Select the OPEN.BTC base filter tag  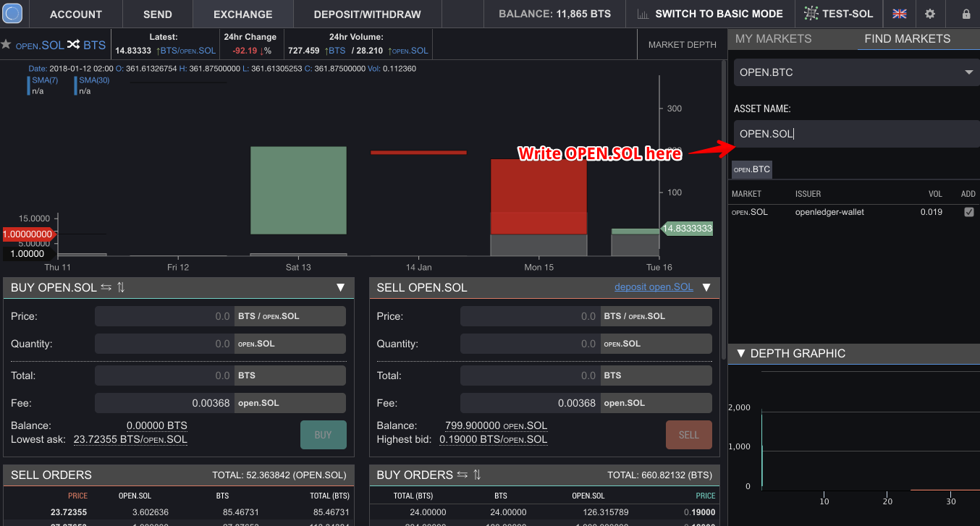click(x=752, y=170)
